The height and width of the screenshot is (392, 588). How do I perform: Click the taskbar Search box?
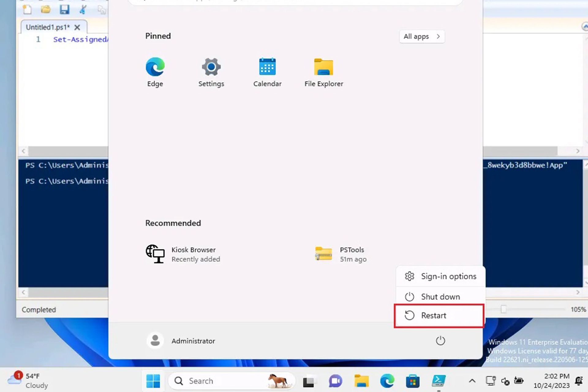click(x=232, y=381)
